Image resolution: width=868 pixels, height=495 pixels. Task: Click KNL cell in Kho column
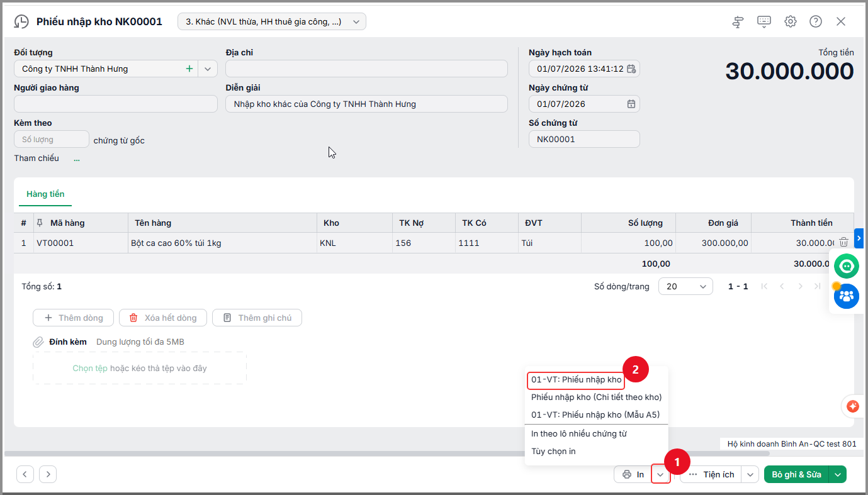354,243
